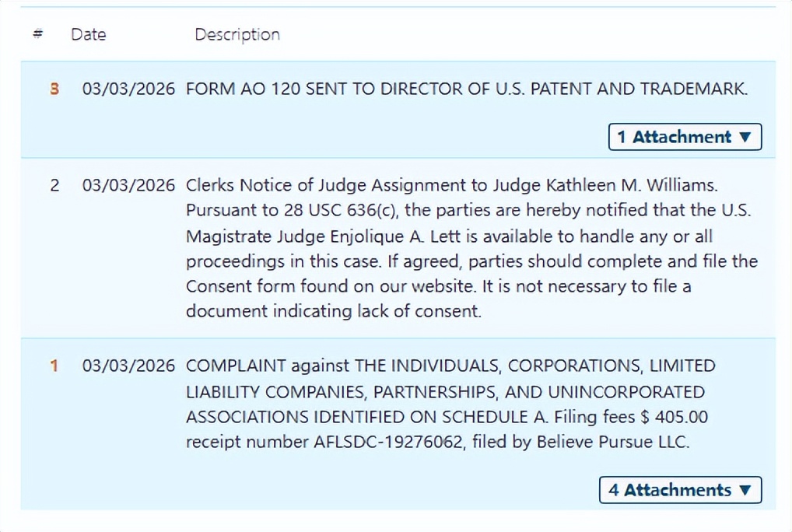Click the date of the Complaint entry
Screen dimensions: 792x532
click(x=128, y=366)
